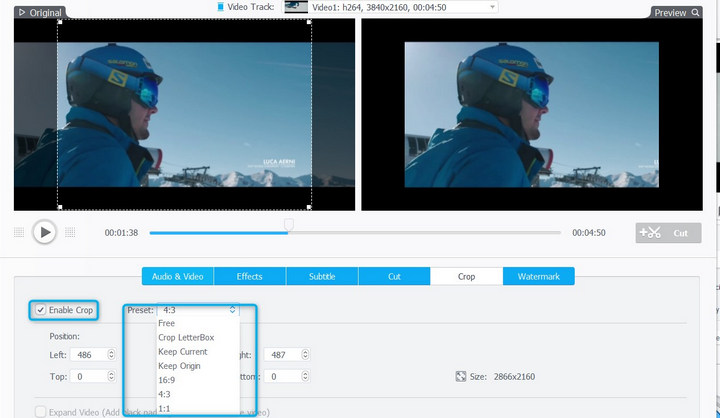This screenshot has height=418, width=720.
Task: Click the video track thumbnail
Action: tap(295, 7)
